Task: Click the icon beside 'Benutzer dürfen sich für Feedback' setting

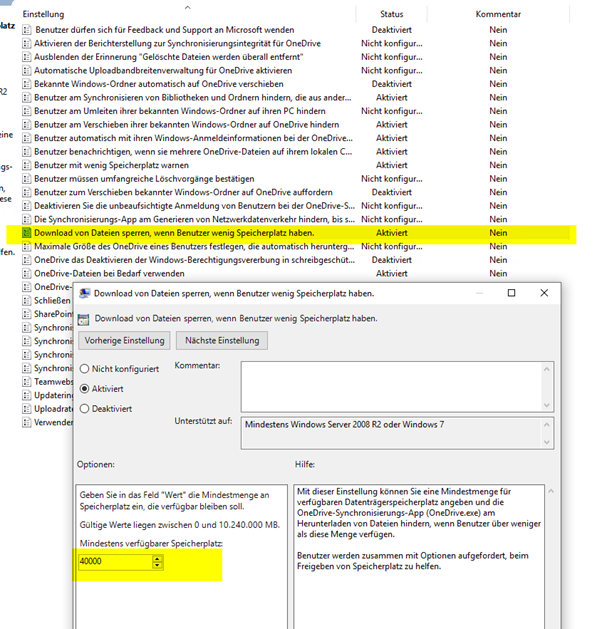Action: pos(26,30)
